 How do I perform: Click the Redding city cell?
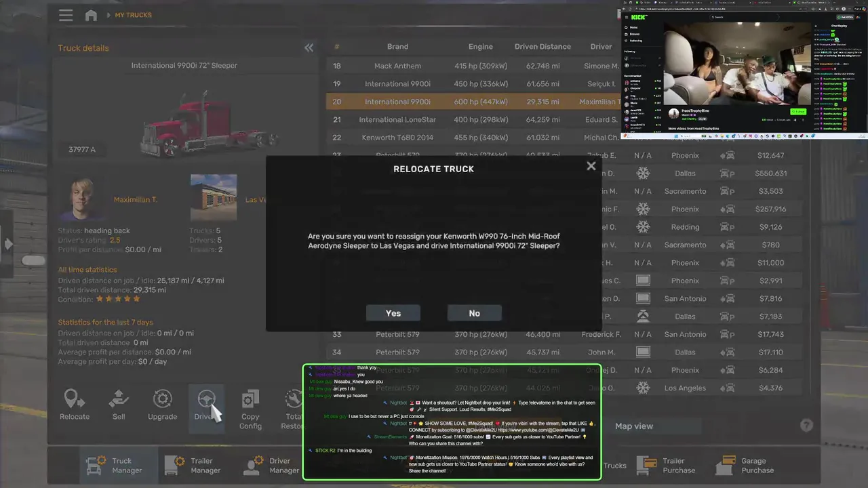(x=685, y=227)
